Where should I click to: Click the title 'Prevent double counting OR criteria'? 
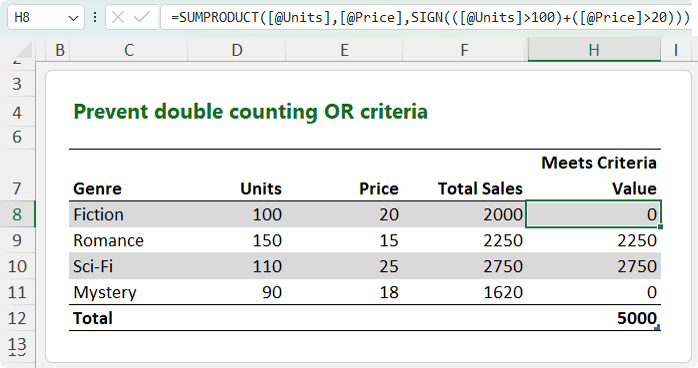coord(250,111)
